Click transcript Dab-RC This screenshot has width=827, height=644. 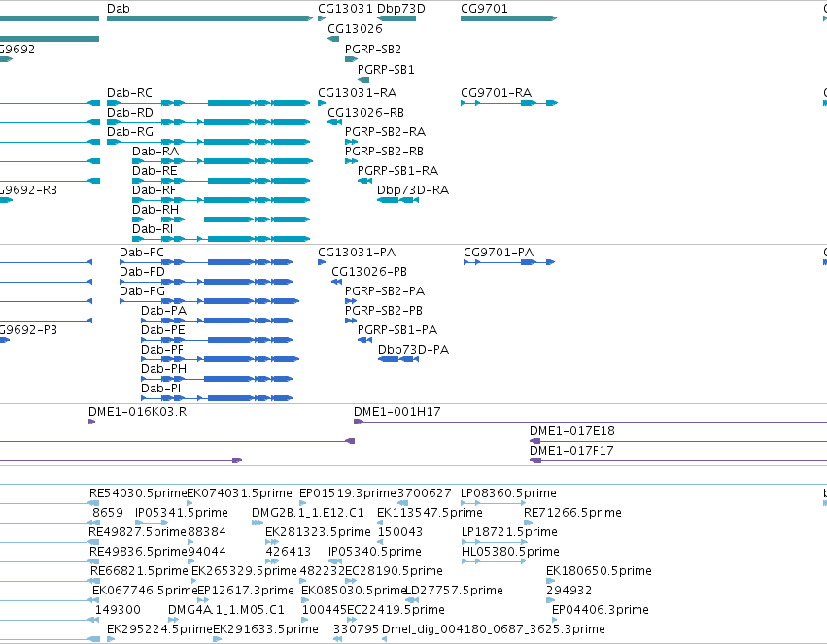point(208,103)
